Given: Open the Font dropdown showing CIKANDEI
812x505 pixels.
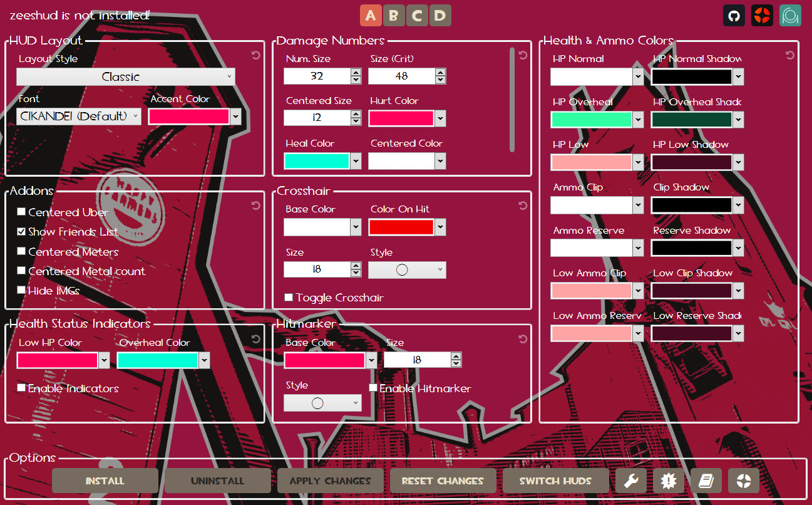Looking at the screenshot, I should coord(78,116).
